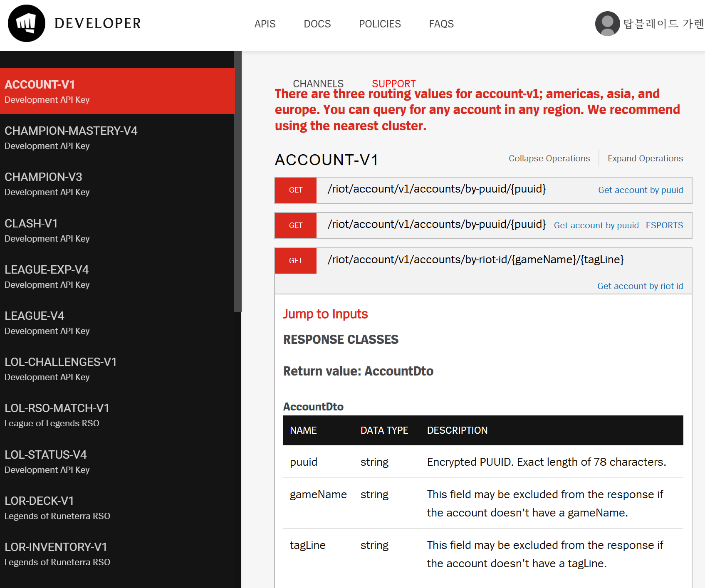Click the GET badge for by-riot-id endpoint
This screenshot has width=705, height=588.
[296, 261]
